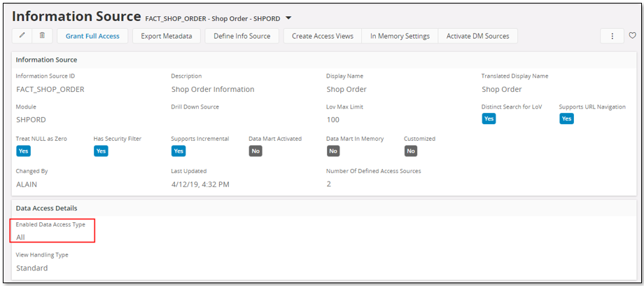Click Export Metadata button
The width and height of the screenshot is (644, 286).
[167, 36]
